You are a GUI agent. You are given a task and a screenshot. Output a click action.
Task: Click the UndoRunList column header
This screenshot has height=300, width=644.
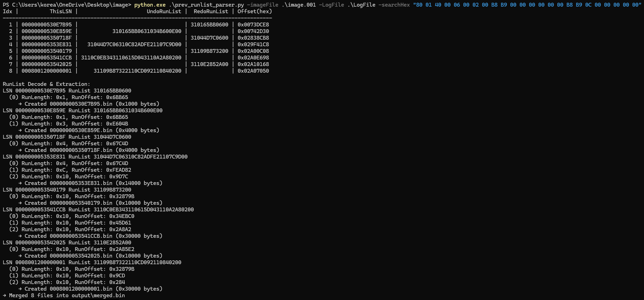click(164, 11)
